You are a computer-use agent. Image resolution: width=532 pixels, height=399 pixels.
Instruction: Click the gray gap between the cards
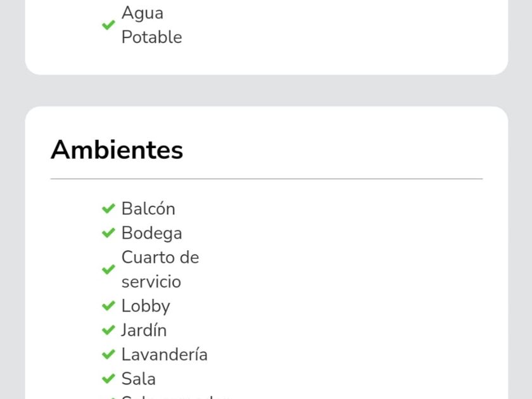266,91
